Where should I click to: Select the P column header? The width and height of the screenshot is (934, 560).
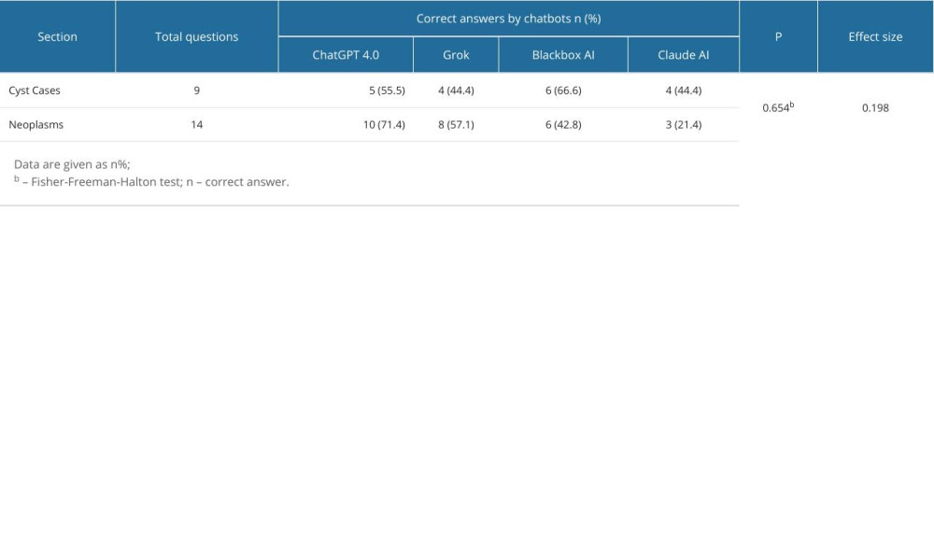pos(778,37)
